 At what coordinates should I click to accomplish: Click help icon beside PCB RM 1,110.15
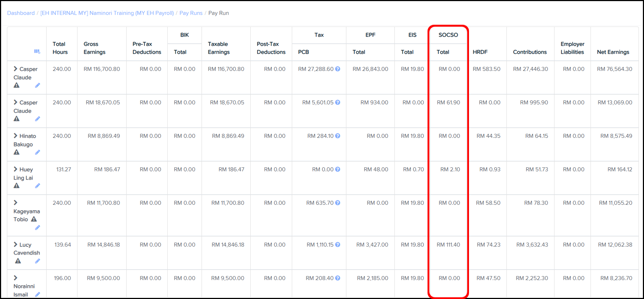coord(338,245)
